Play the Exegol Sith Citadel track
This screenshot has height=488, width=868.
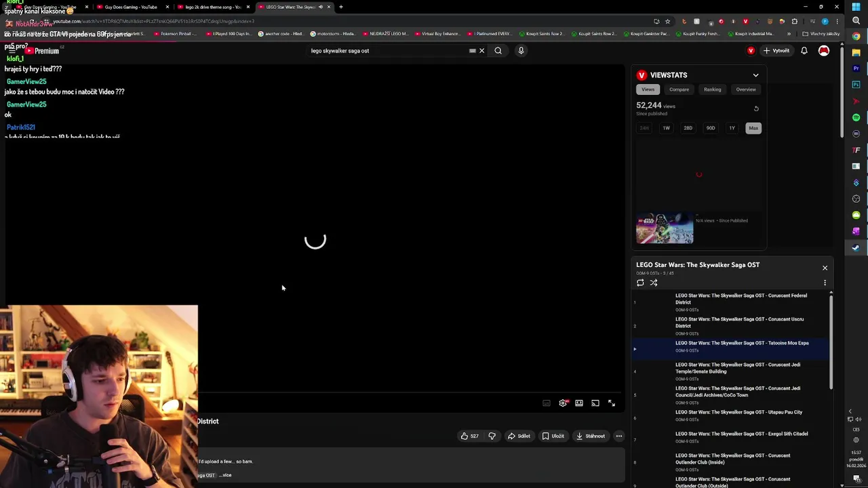coord(730,438)
